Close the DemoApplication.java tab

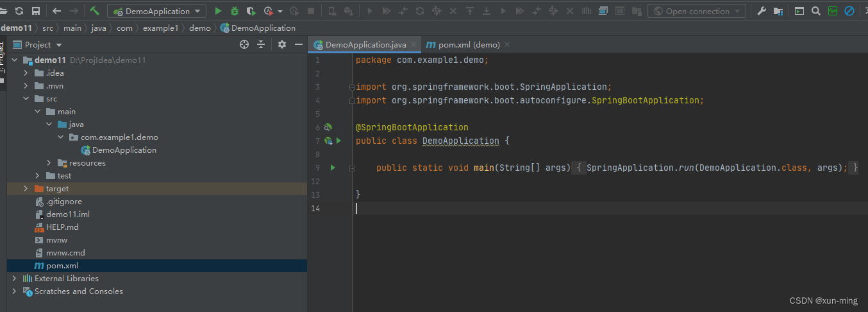[413, 45]
